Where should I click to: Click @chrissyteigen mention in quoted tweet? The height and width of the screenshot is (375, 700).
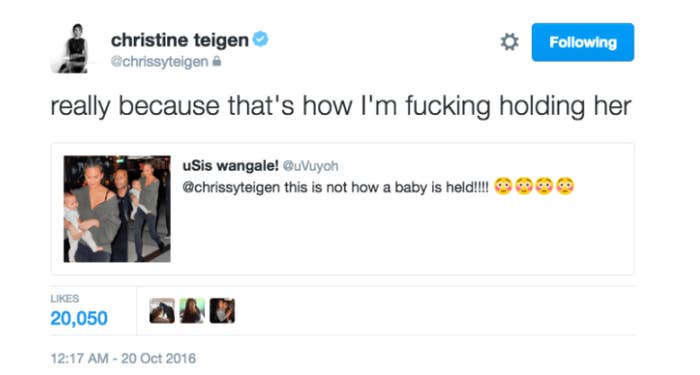point(231,187)
